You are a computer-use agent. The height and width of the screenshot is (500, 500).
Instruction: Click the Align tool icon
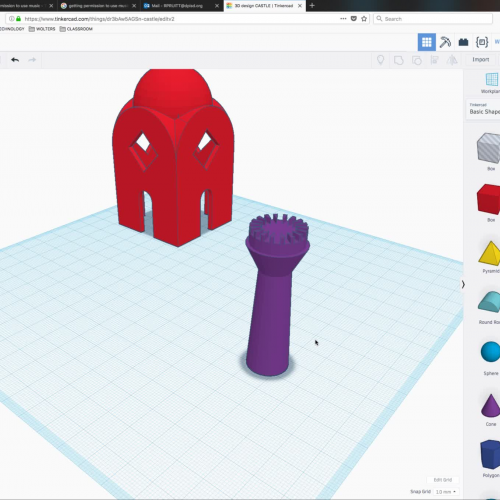point(434,60)
